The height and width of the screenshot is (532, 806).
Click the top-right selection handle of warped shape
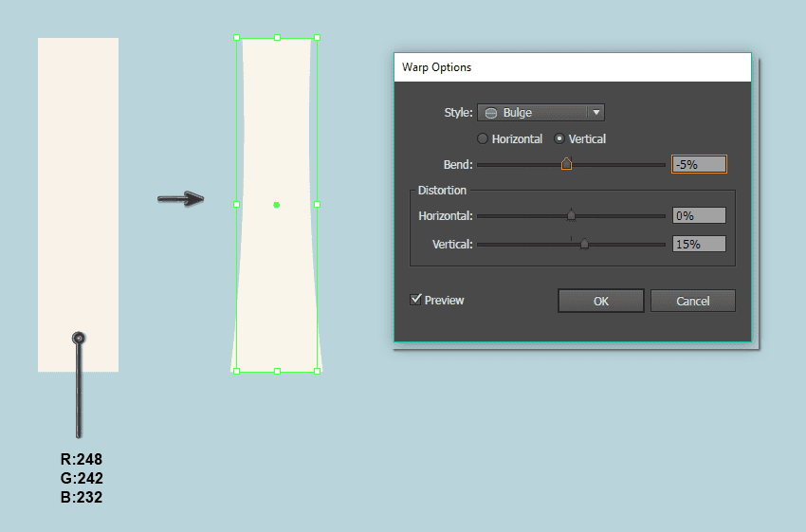tap(317, 38)
